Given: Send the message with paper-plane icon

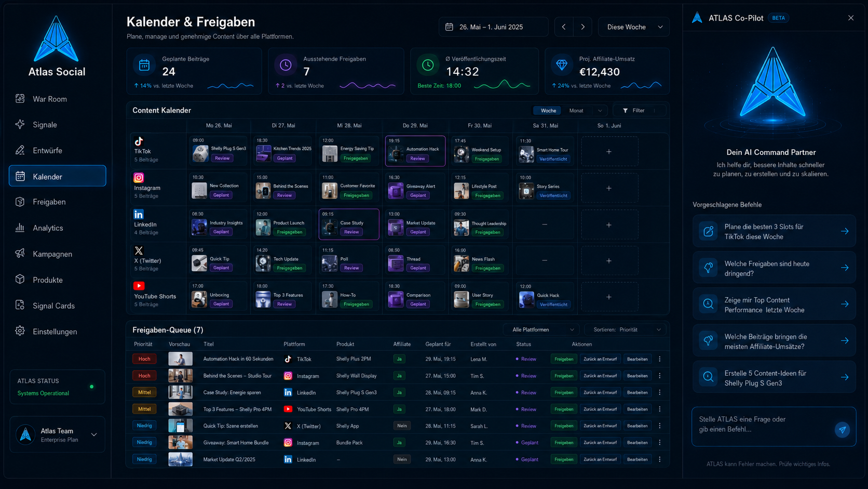Looking at the screenshot, I should coord(842,429).
